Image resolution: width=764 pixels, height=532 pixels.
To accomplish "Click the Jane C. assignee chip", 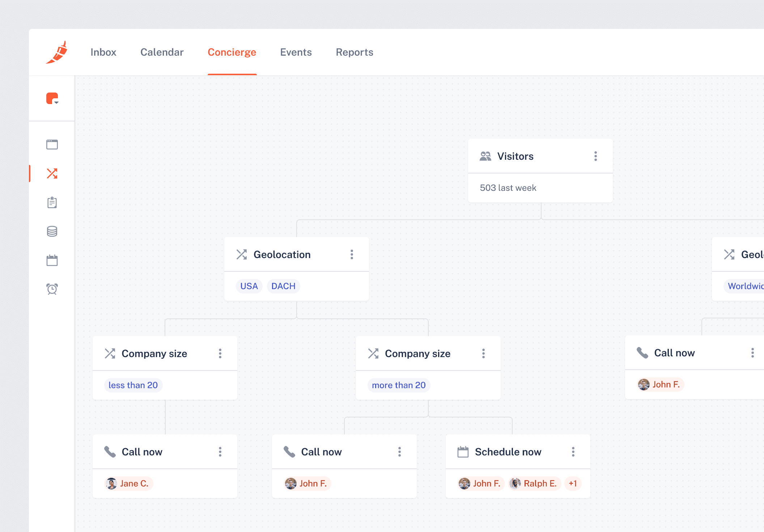I will point(129,484).
